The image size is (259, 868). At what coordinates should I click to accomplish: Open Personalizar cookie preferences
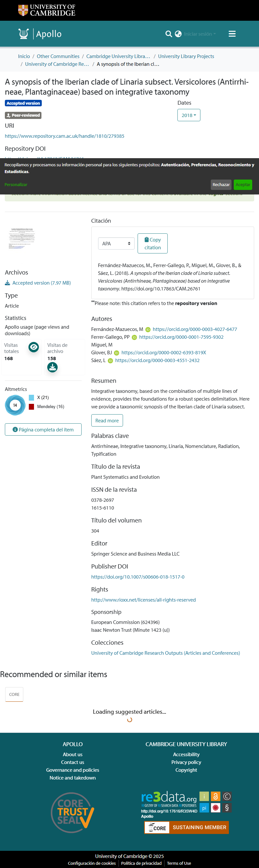tap(16, 185)
